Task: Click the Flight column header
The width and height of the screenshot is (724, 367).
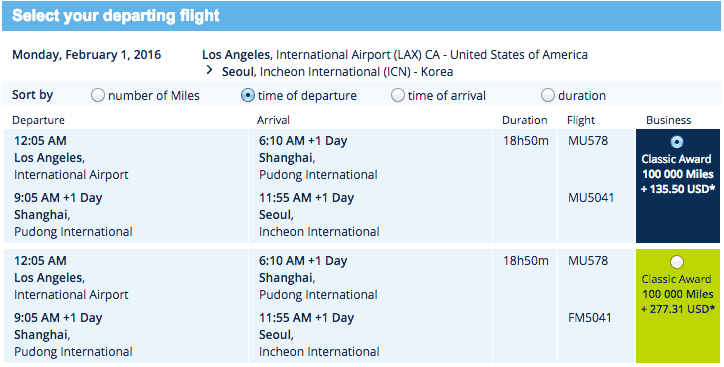Action: pos(581,120)
